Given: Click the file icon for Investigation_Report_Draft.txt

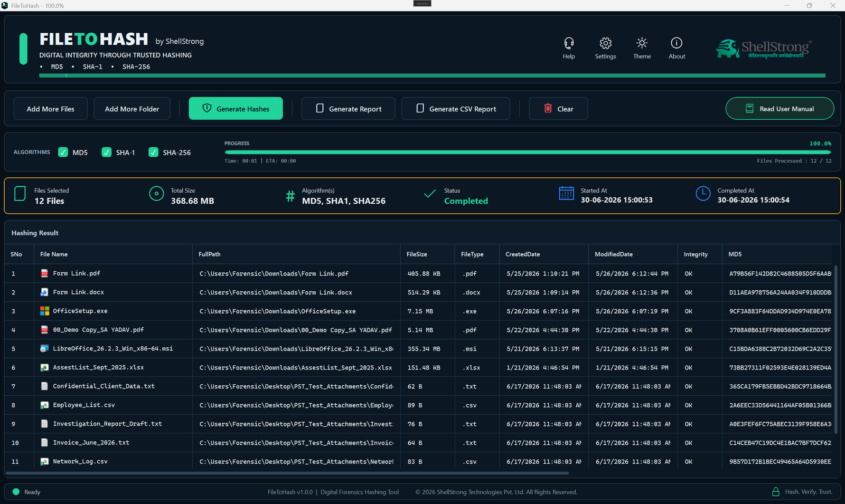Looking at the screenshot, I should (45, 424).
